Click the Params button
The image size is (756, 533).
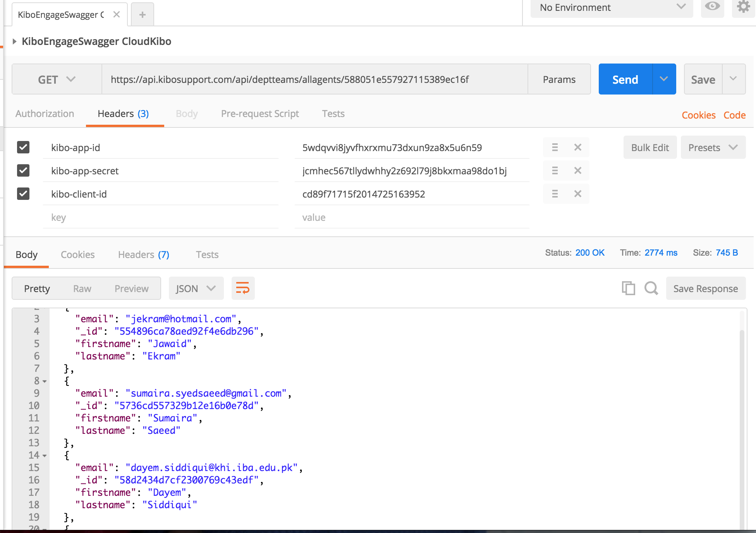click(x=559, y=79)
